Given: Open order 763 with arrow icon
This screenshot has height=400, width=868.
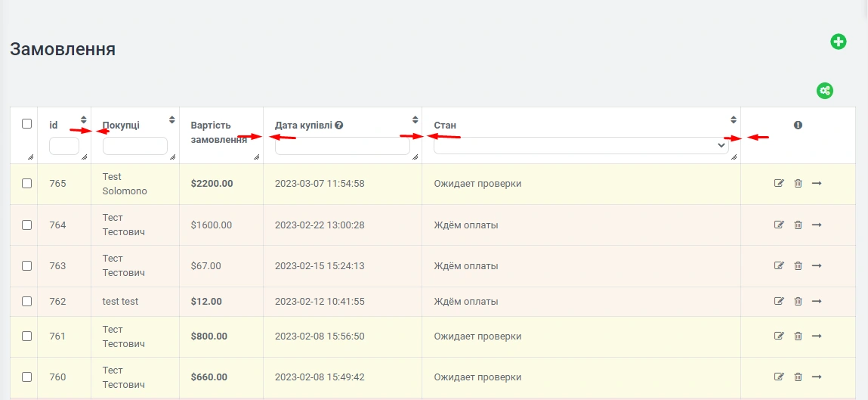Looking at the screenshot, I should point(817,265).
